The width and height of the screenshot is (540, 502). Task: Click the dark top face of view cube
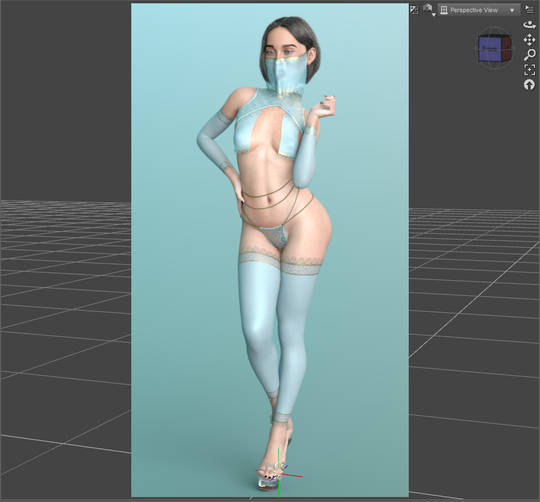click(x=496, y=36)
